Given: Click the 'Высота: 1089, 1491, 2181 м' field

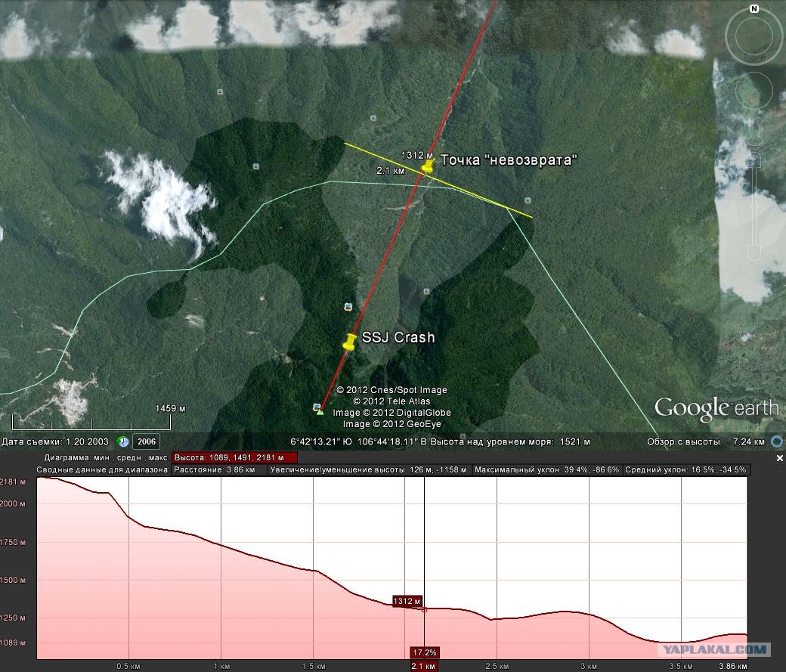Looking at the screenshot, I should pos(234,457).
